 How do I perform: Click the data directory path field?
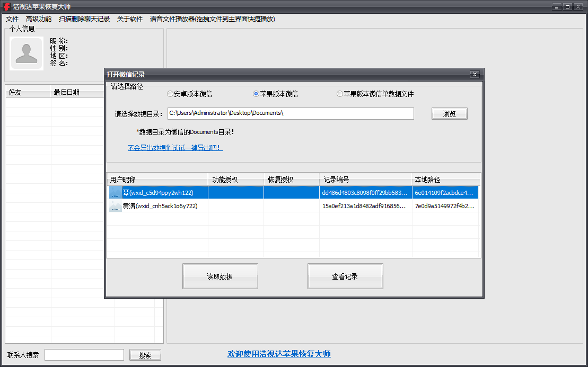(291, 113)
